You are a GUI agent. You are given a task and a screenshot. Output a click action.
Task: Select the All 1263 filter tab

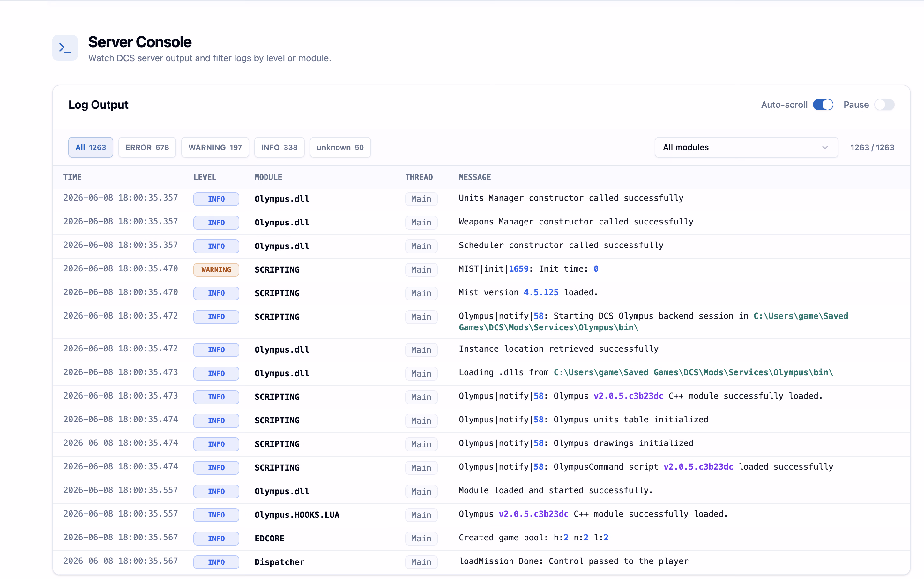point(91,147)
